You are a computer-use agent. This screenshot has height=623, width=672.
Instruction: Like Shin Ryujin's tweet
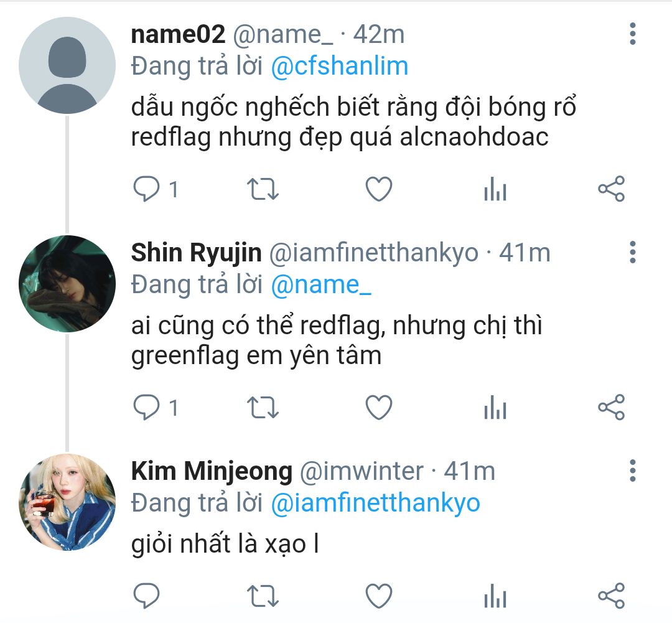[379, 407]
